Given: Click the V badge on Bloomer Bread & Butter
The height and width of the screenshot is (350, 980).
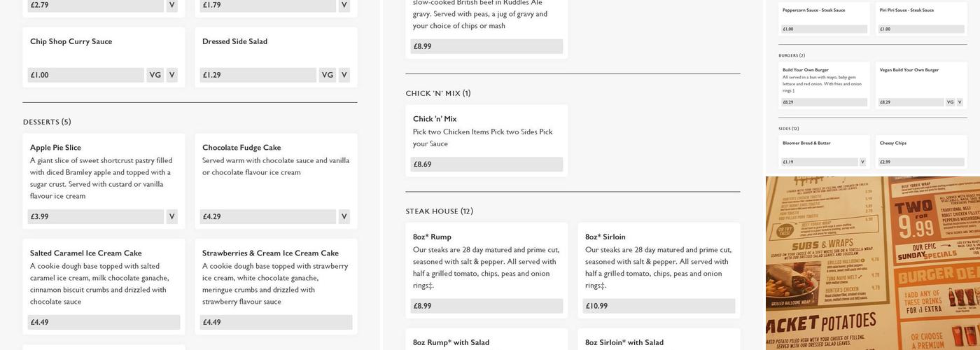Looking at the screenshot, I should point(862,162).
